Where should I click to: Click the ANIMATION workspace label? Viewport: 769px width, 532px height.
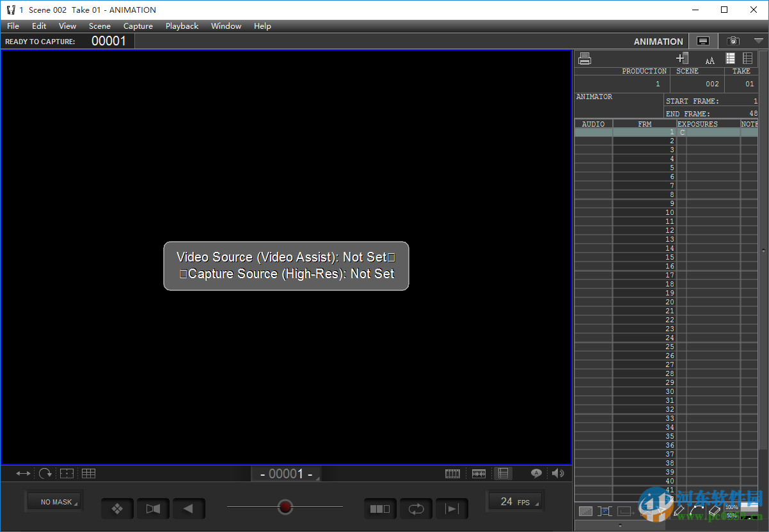658,42
